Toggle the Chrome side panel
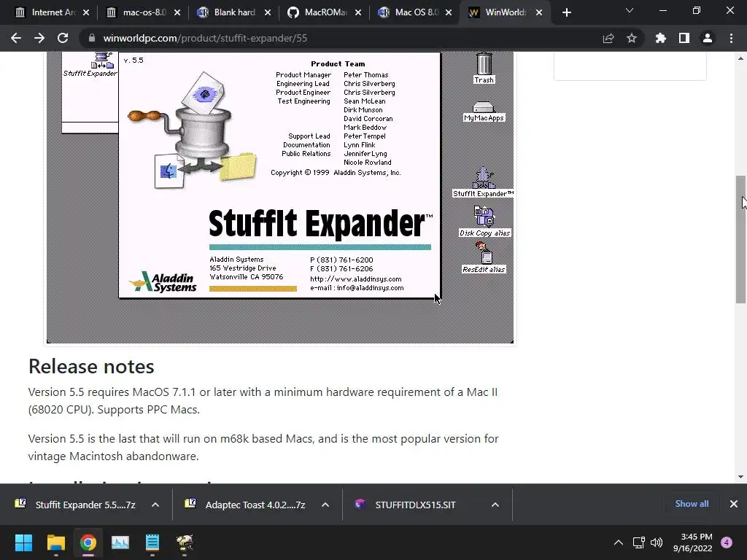 (684, 38)
